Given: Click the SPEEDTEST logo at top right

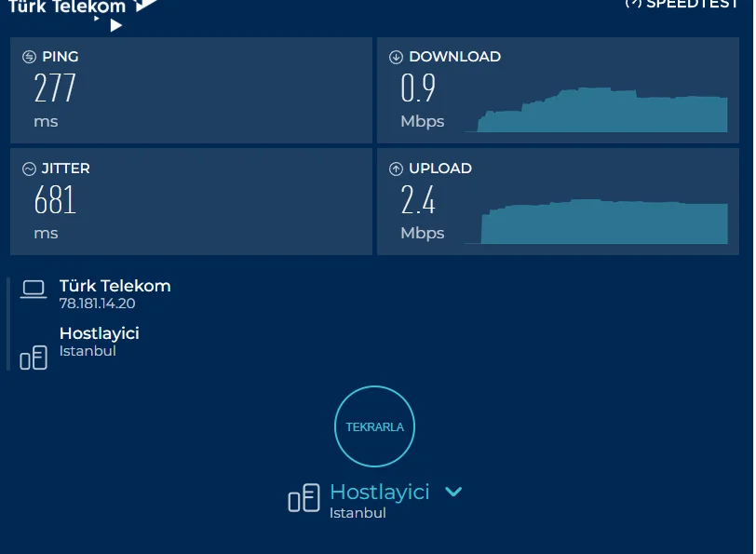Looking at the screenshot, I should click(682, 5).
